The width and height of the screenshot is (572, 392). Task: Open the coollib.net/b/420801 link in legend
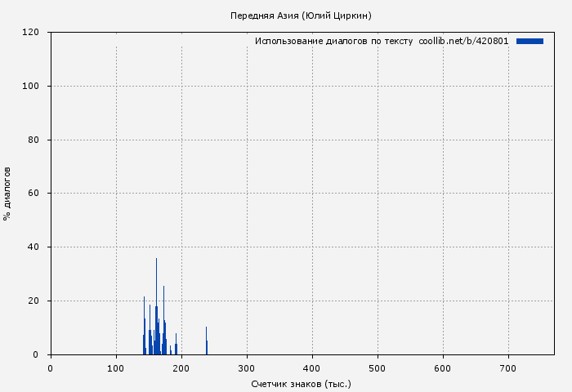[463, 41]
